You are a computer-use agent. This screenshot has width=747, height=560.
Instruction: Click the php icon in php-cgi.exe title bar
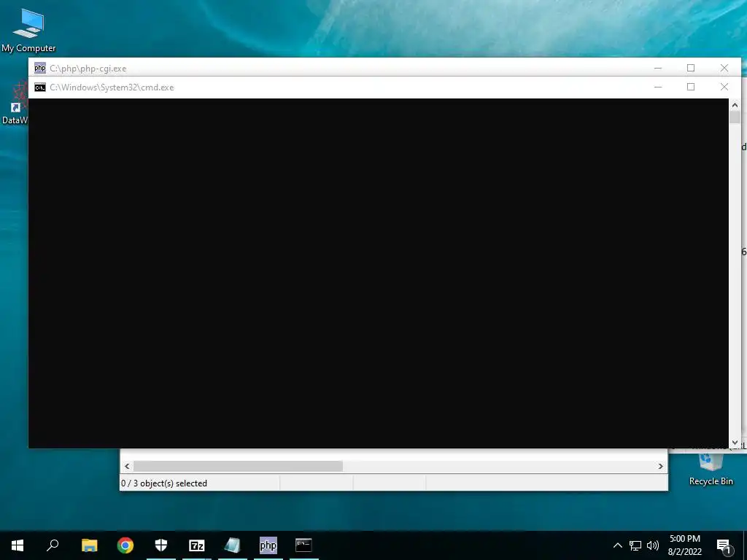click(40, 68)
